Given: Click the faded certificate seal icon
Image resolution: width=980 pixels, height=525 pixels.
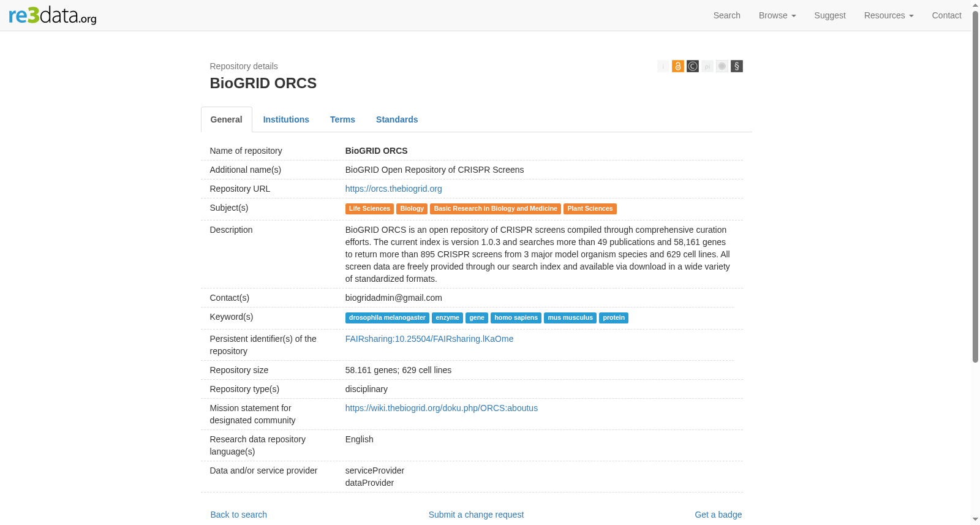Looking at the screenshot, I should click(x=722, y=66).
